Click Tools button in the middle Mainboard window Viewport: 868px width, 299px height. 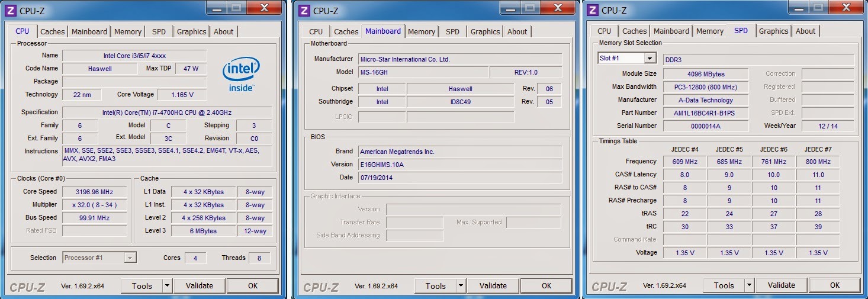(x=436, y=285)
